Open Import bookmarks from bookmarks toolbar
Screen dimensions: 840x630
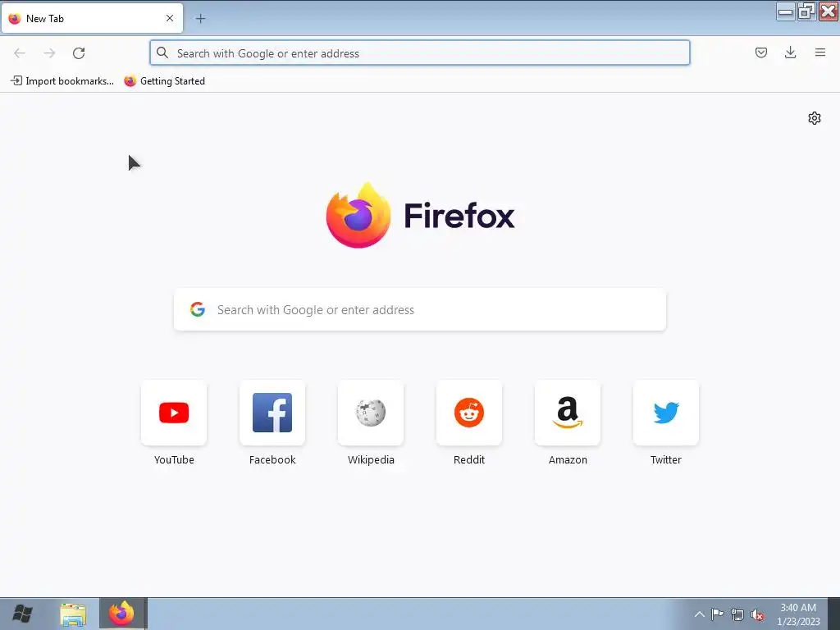pyautogui.click(x=62, y=81)
